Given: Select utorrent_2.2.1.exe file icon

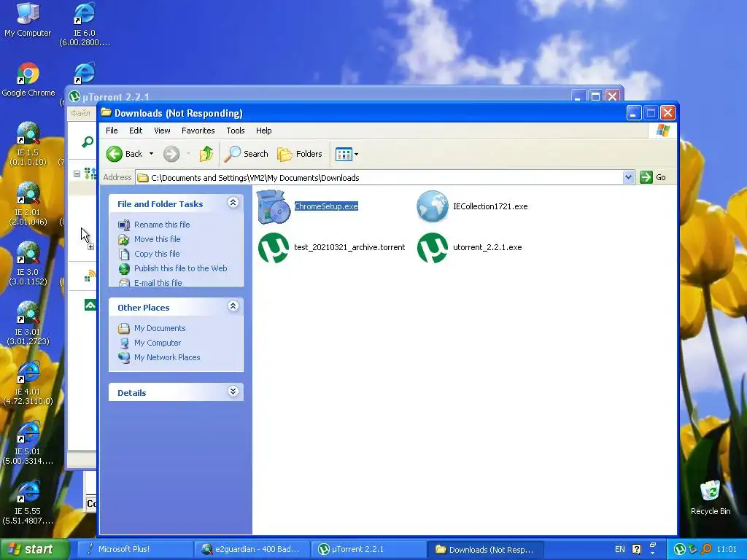Looking at the screenshot, I should point(432,248).
